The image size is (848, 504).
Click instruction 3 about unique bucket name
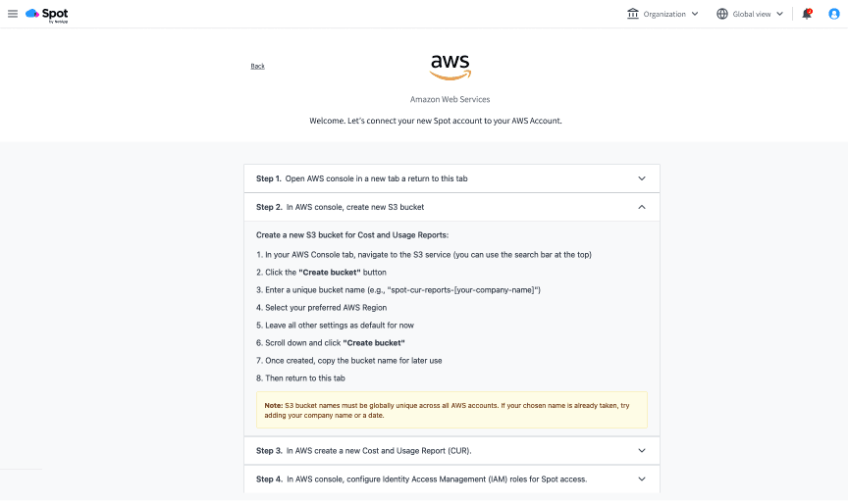(x=398, y=290)
